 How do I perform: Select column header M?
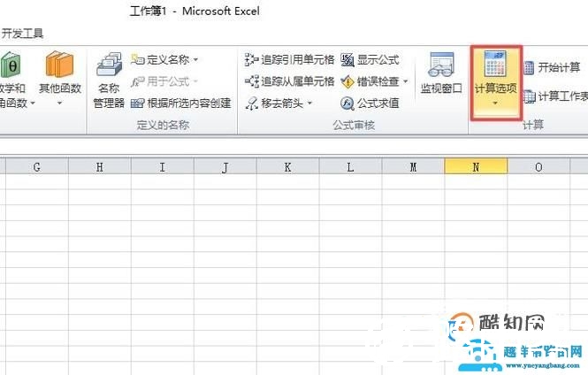(x=413, y=167)
